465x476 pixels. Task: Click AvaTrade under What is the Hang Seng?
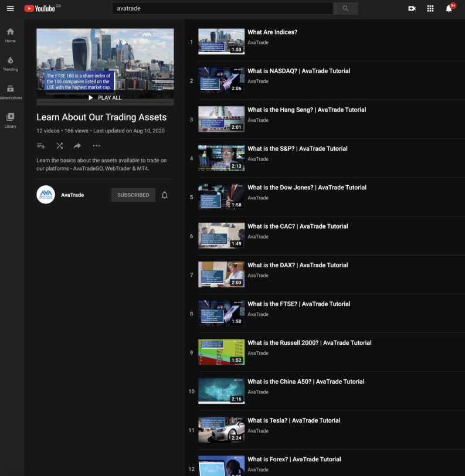tap(258, 121)
